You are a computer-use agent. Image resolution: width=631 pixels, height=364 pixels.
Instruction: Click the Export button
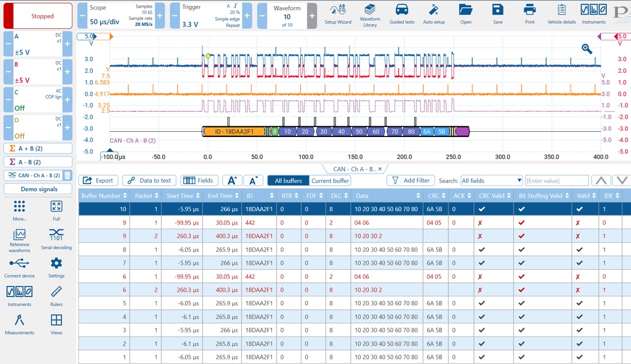(98, 181)
